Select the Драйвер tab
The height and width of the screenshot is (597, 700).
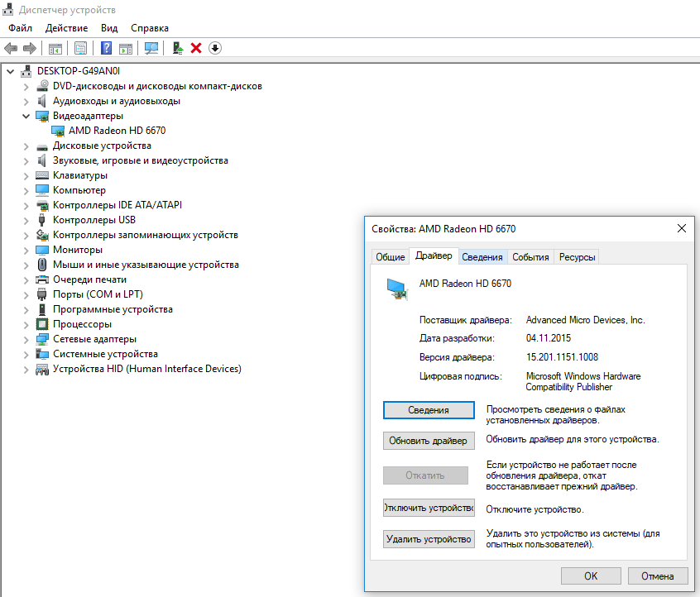coord(434,256)
